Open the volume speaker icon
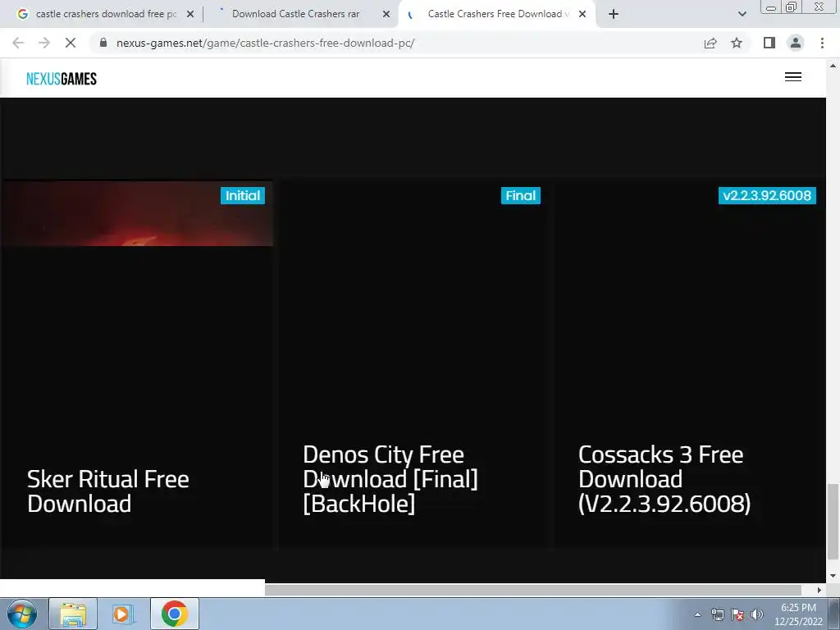The image size is (840, 630). [757, 614]
